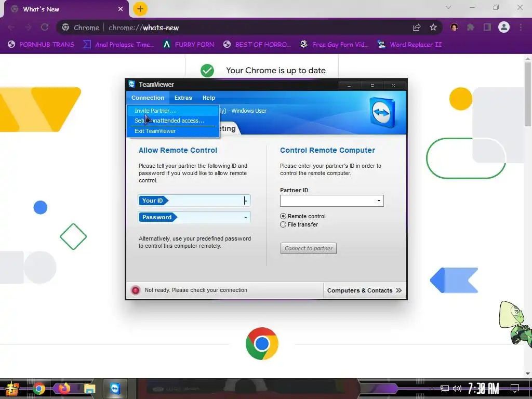Viewport: 532px width, 399px height.
Task: Open the Word Replacer II bookmark
Action: (410, 45)
